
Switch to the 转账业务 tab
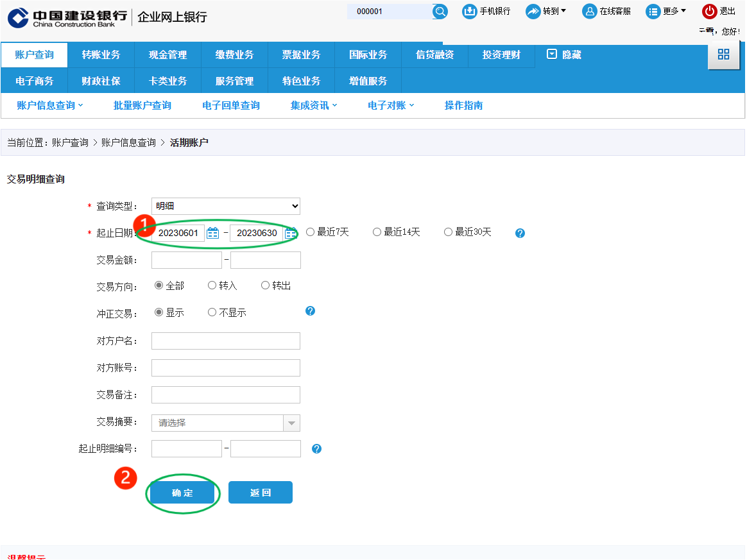(101, 55)
